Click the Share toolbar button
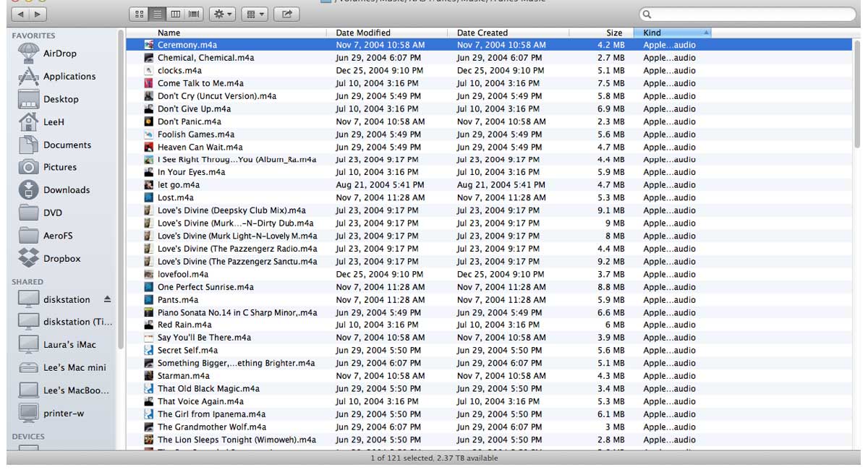Image resolution: width=868 pixels, height=475 pixels. [286, 14]
